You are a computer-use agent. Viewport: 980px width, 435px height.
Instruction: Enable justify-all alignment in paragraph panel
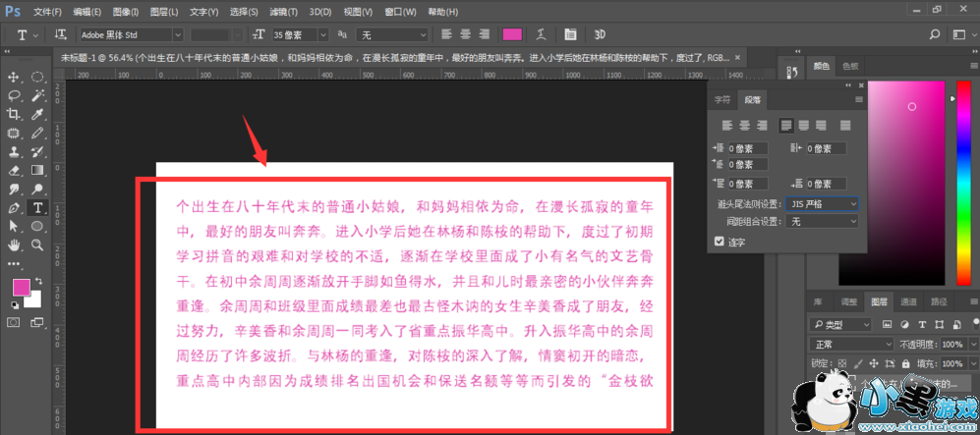click(844, 125)
